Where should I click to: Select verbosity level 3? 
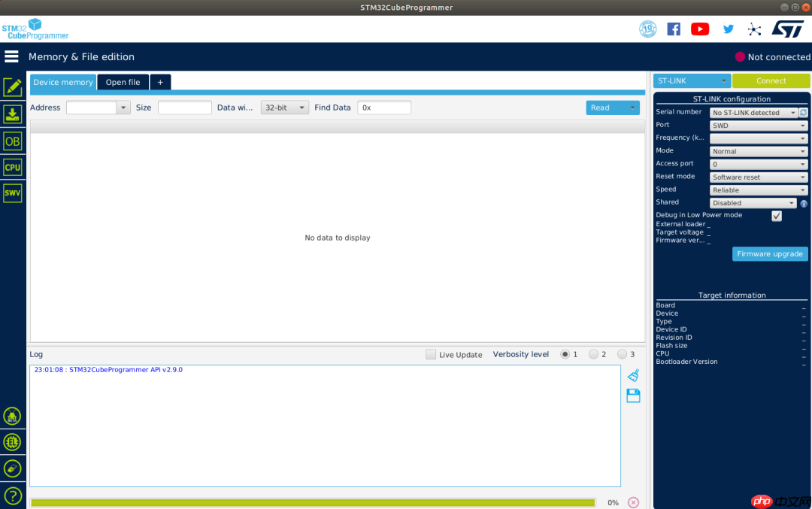point(622,354)
